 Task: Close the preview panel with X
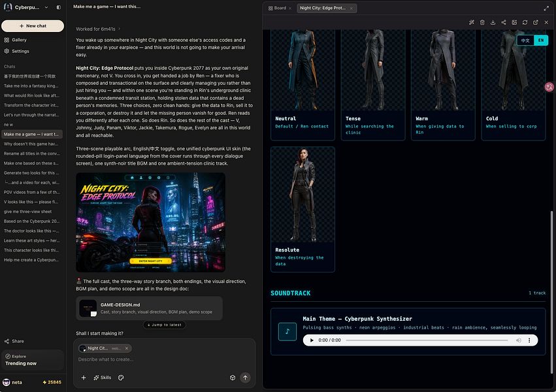(546, 22)
